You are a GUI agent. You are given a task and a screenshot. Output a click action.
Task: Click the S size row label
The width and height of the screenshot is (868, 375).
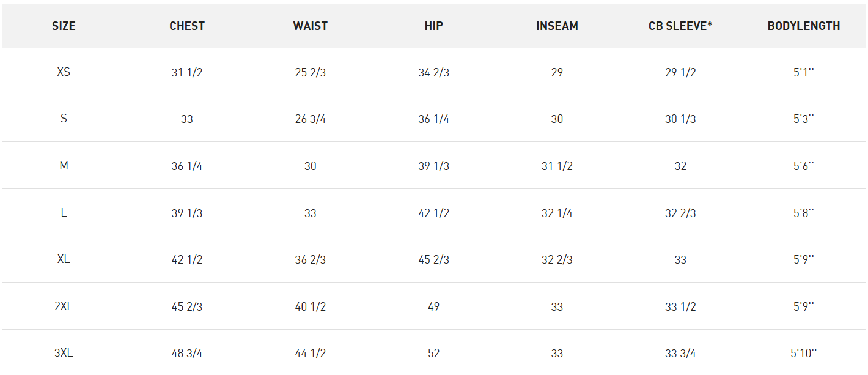(x=64, y=119)
